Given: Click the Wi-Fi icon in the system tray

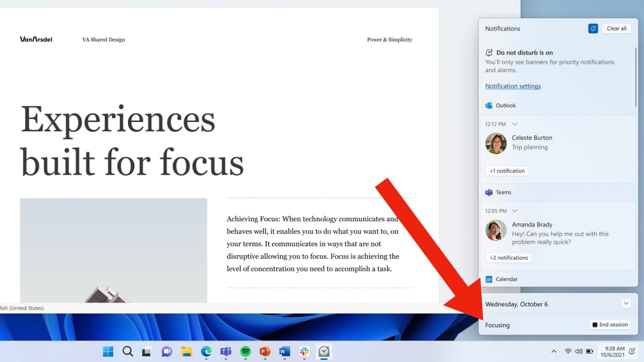Looking at the screenshot, I should (568, 351).
